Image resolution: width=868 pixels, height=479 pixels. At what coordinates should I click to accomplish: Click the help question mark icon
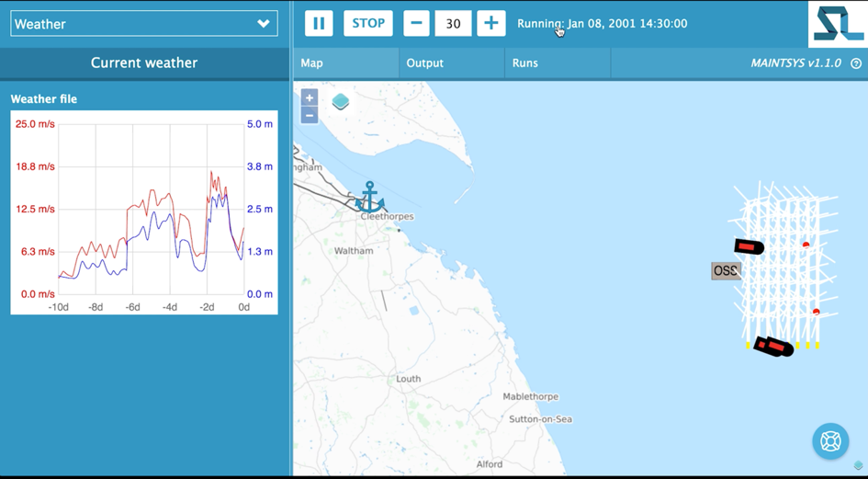856,63
